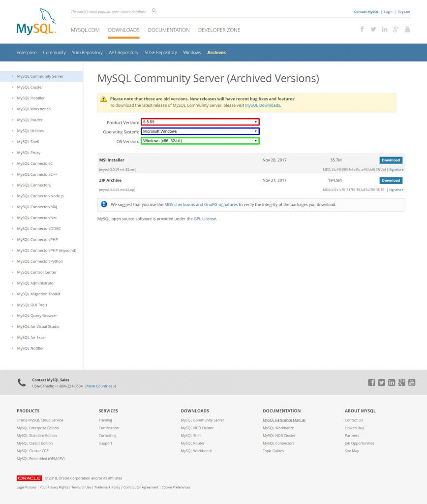Click the Register link

pos(404,12)
